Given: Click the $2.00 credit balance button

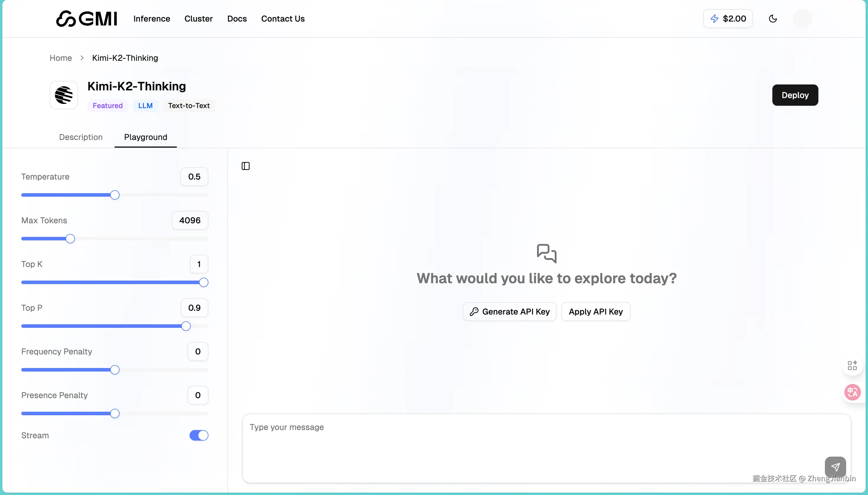Looking at the screenshot, I should [x=728, y=19].
